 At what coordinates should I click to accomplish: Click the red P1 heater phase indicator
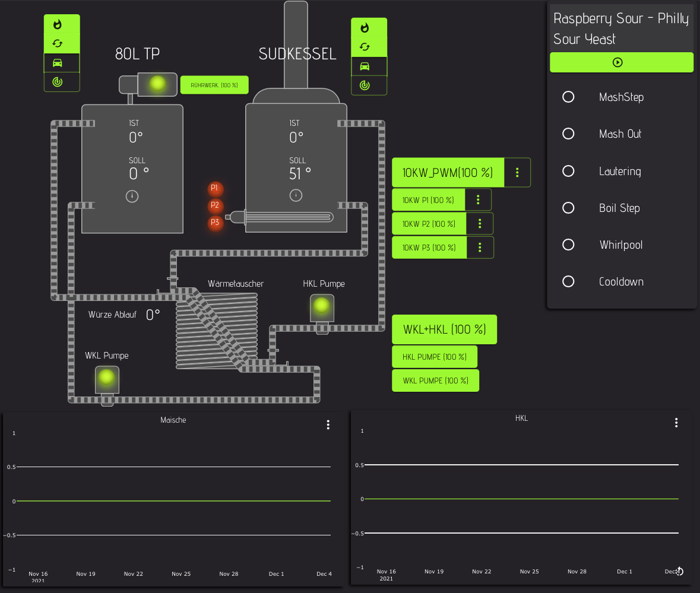pyautogui.click(x=215, y=188)
